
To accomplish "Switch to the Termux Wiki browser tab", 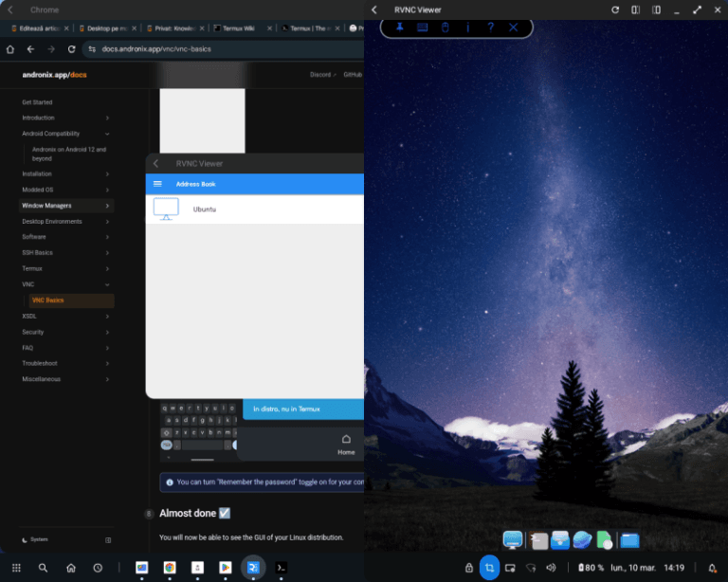I will point(237,28).
